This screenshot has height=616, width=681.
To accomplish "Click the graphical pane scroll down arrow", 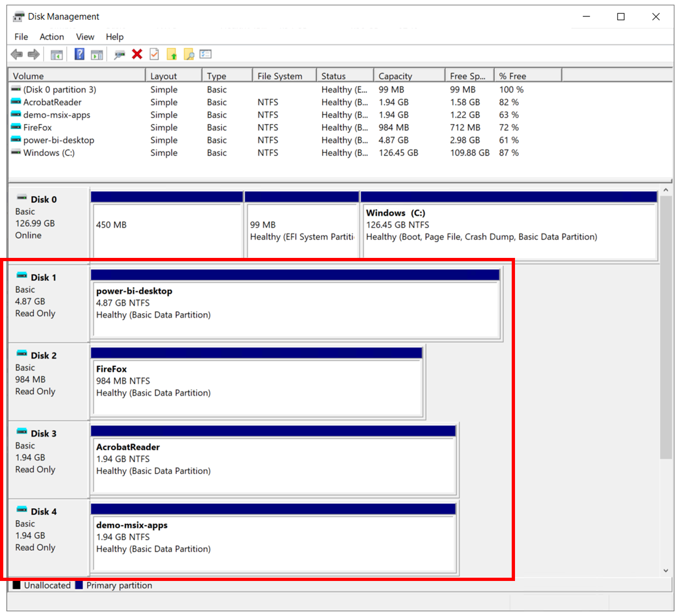I will 666,570.
